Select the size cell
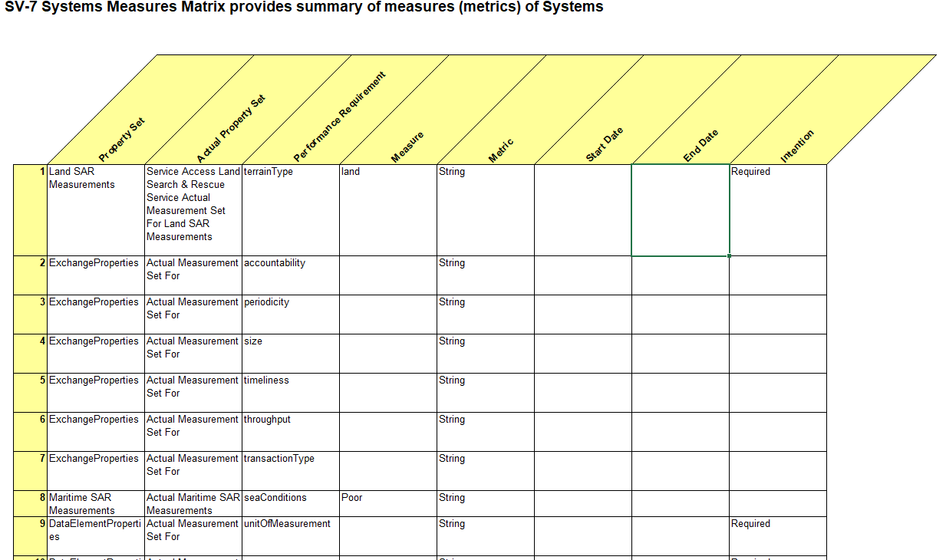This screenshot has width=946, height=560. [291, 354]
